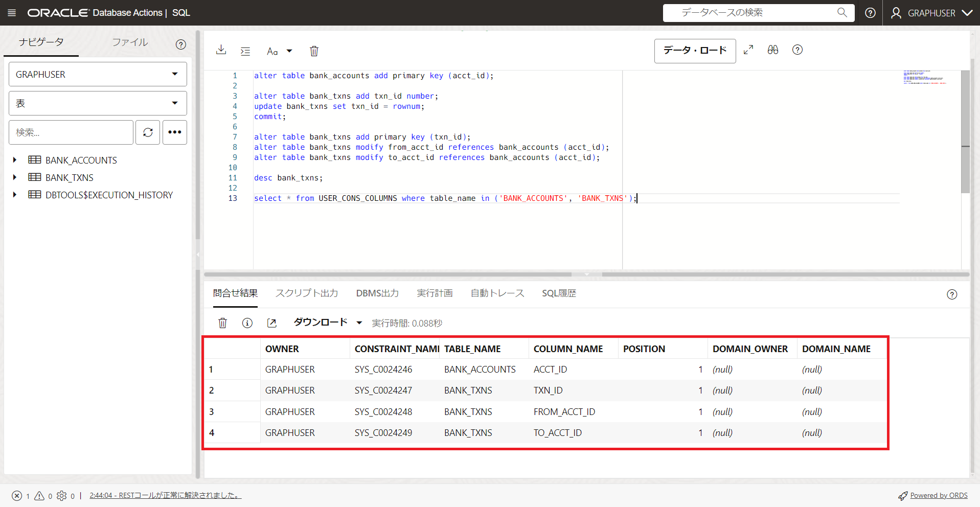The width and height of the screenshot is (980, 507).
Task: Click the hamburger menu icon
Action: (12, 13)
